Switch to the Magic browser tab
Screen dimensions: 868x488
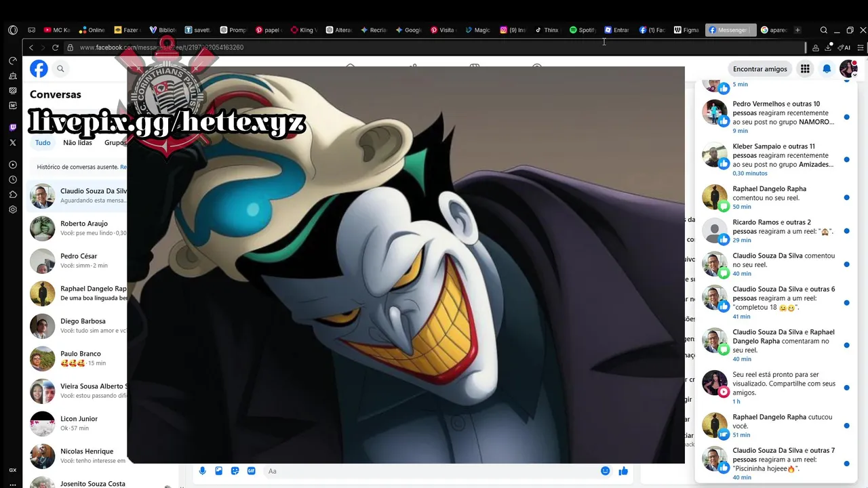tap(477, 30)
